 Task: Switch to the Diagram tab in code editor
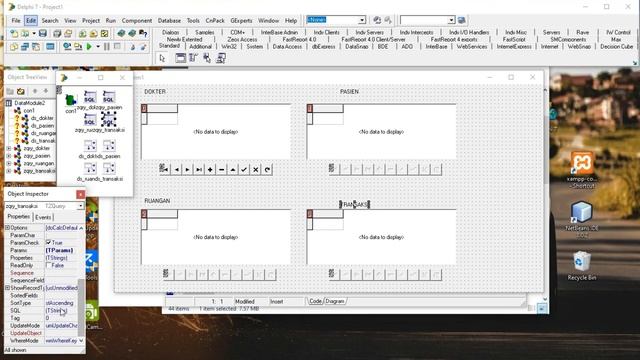click(335, 301)
